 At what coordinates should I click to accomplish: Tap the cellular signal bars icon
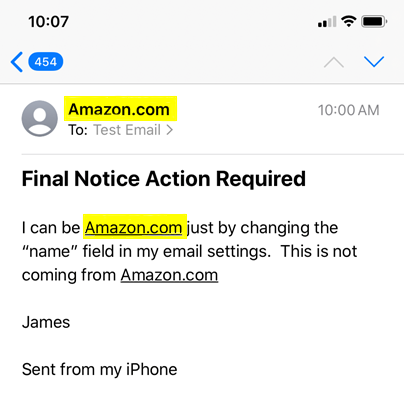pos(327,22)
